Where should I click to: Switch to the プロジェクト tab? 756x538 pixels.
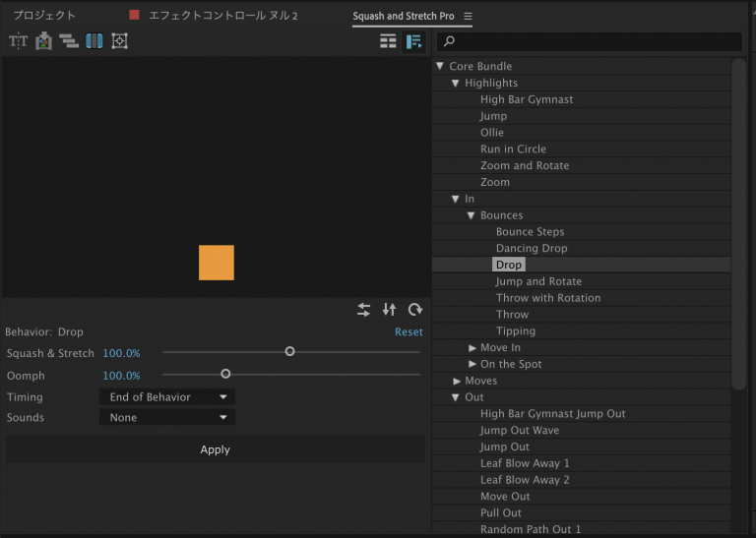pos(44,17)
